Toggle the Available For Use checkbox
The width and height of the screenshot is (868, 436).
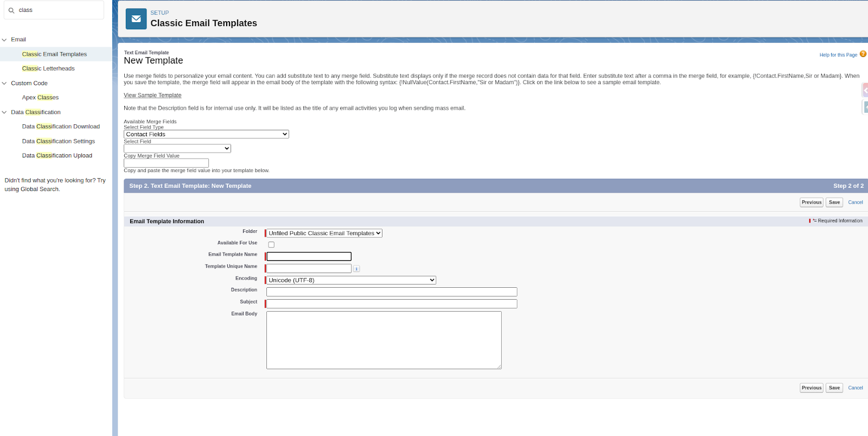271,245
